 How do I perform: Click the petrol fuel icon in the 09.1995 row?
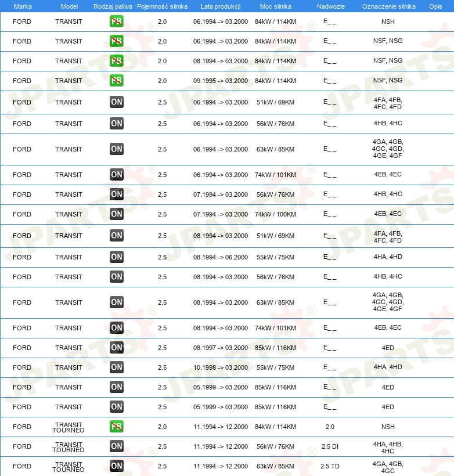coord(117,81)
